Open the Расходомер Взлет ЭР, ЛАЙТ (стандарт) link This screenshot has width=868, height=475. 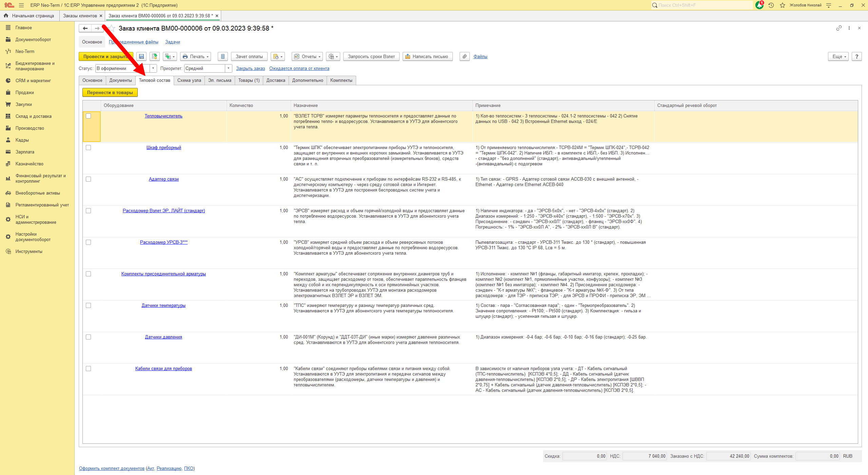click(164, 211)
